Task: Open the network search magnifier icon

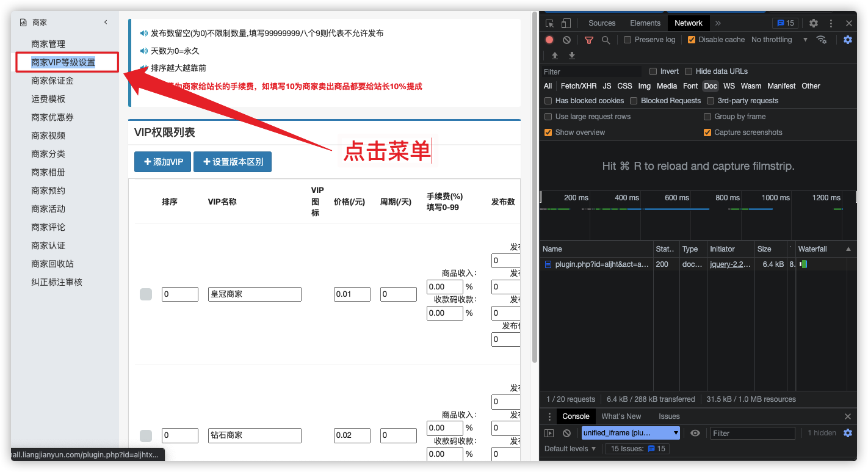Action: click(606, 40)
